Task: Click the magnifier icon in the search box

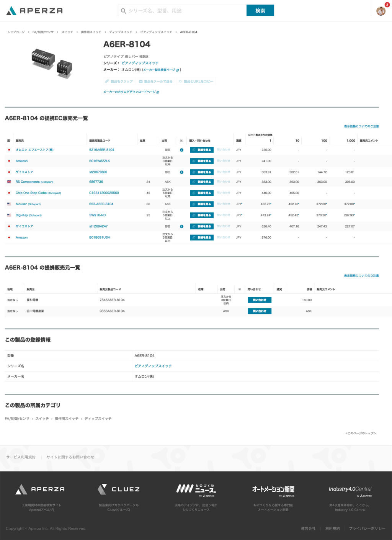Action: [123, 11]
